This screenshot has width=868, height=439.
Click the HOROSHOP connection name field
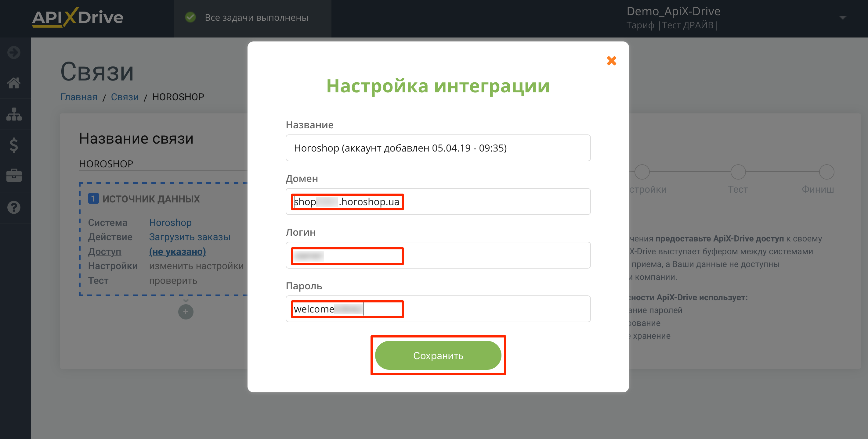tap(163, 164)
